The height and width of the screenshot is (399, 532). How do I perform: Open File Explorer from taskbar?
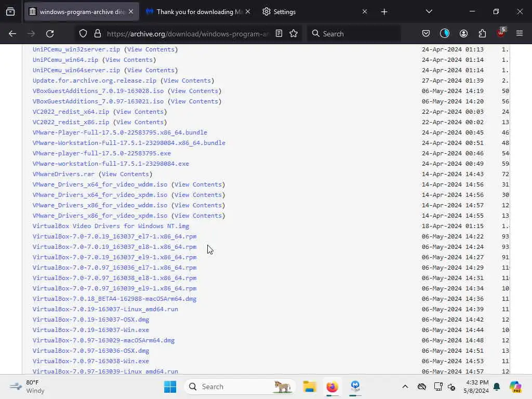pyautogui.click(x=310, y=387)
